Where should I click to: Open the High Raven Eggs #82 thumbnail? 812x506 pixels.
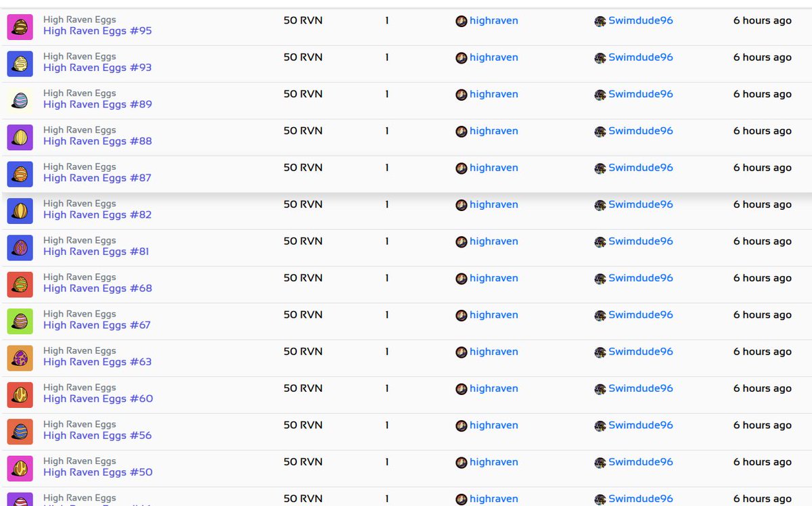tap(20, 210)
